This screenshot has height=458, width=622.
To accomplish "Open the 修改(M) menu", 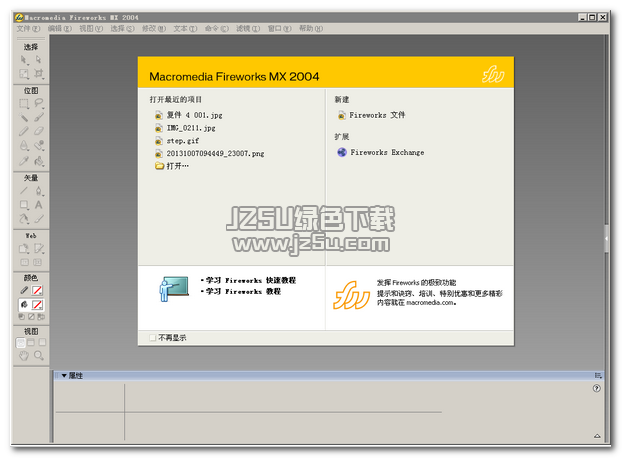I will pos(154,29).
